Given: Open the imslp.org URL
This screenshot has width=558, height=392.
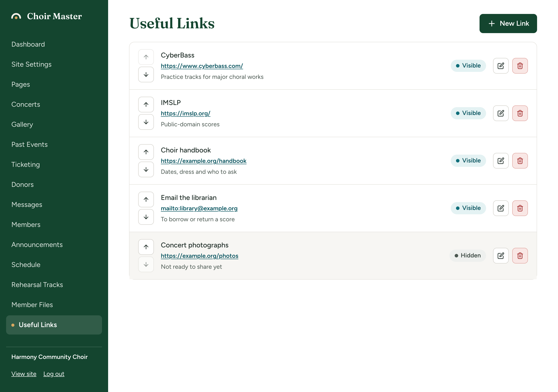Looking at the screenshot, I should pyautogui.click(x=185, y=113).
